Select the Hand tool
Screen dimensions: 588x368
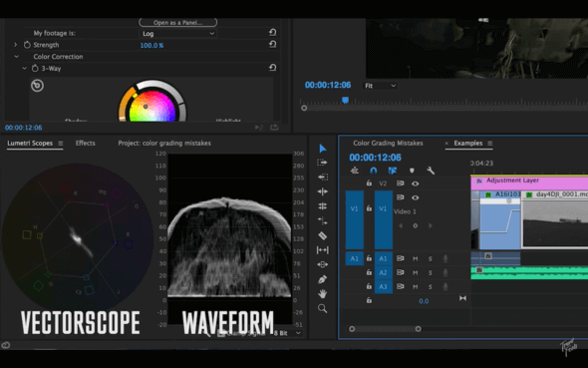[x=323, y=294]
